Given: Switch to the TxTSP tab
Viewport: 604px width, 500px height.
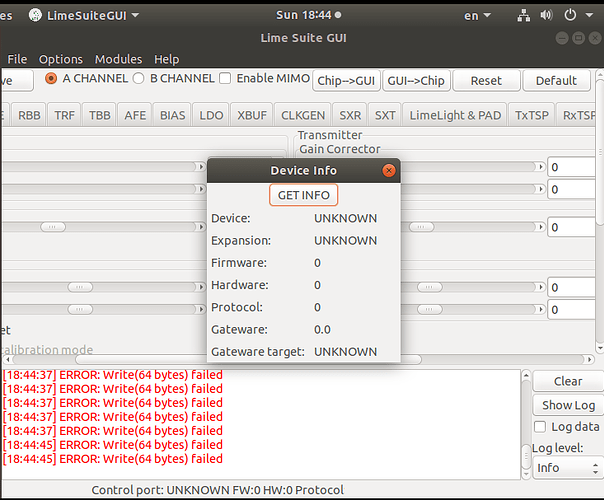Looking at the screenshot, I should tap(532, 115).
